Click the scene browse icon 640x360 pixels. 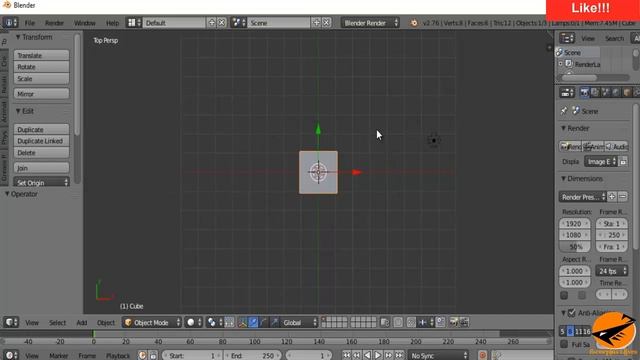point(238,22)
